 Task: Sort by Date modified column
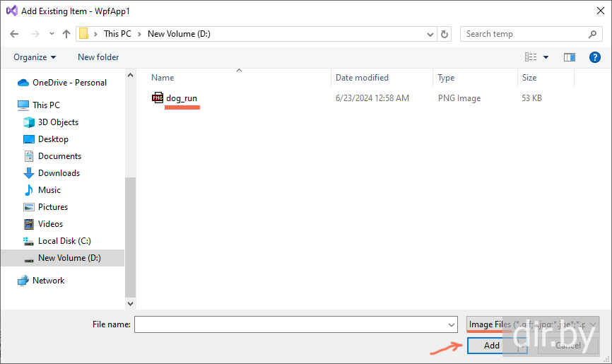coord(363,78)
